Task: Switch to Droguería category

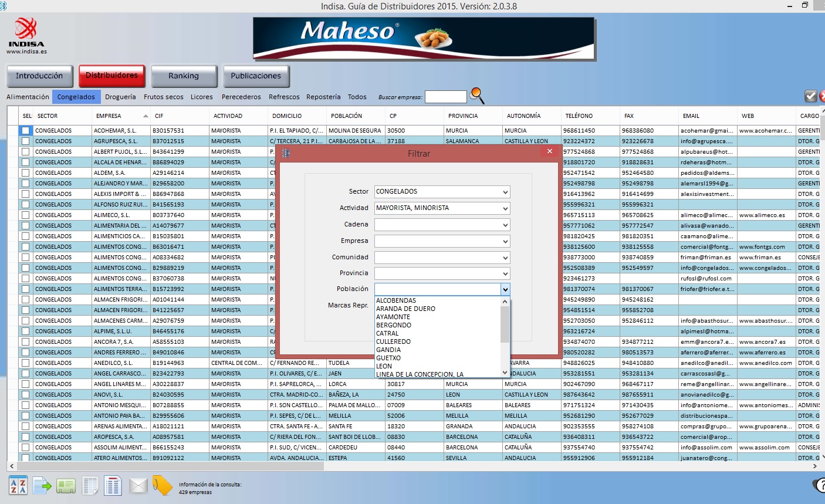Action: [120, 97]
